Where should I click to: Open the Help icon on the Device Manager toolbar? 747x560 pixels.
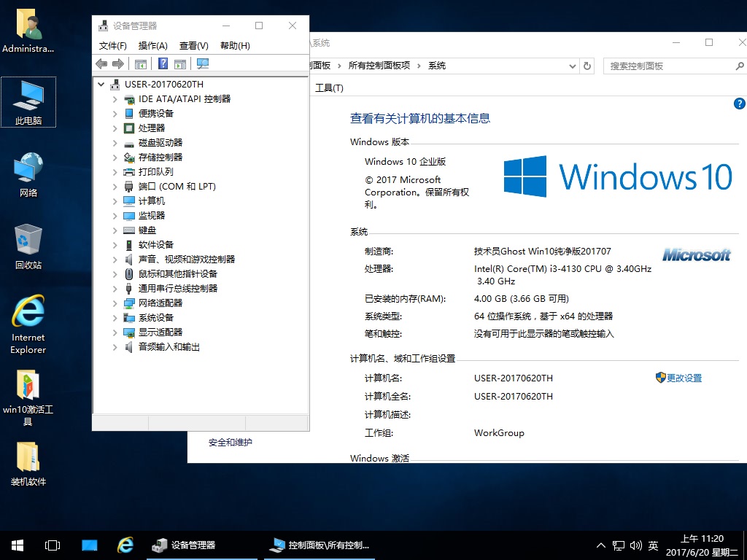pos(160,63)
